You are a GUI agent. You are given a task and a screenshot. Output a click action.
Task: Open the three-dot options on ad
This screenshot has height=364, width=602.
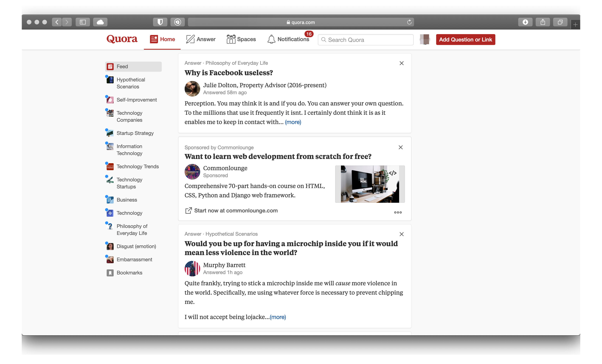click(398, 212)
